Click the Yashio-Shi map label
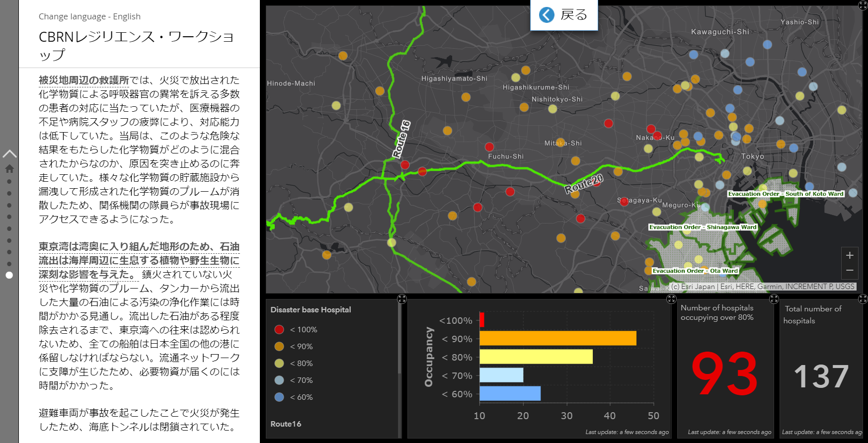The height and width of the screenshot is (443, 868). point(799,22)
